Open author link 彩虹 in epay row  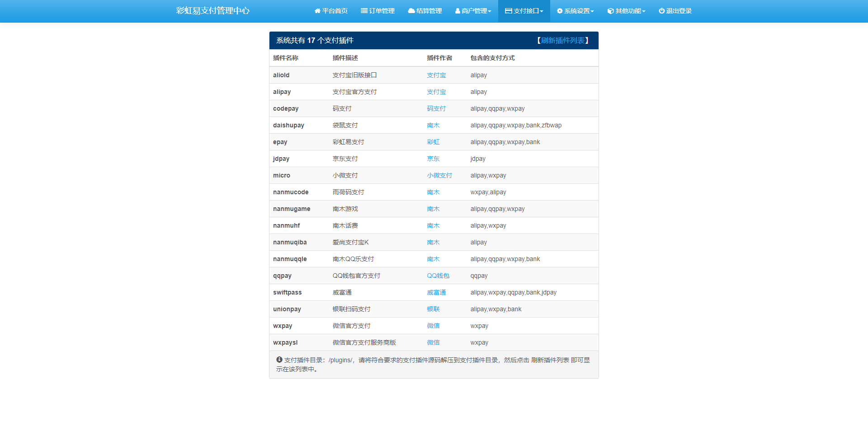point(433,142)
